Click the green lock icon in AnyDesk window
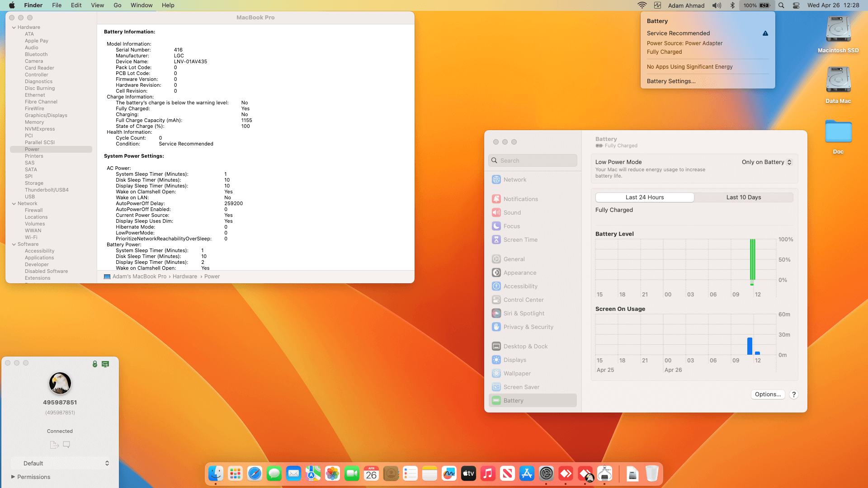This screenshot has width=868, height=488. (x=95, y=364)
